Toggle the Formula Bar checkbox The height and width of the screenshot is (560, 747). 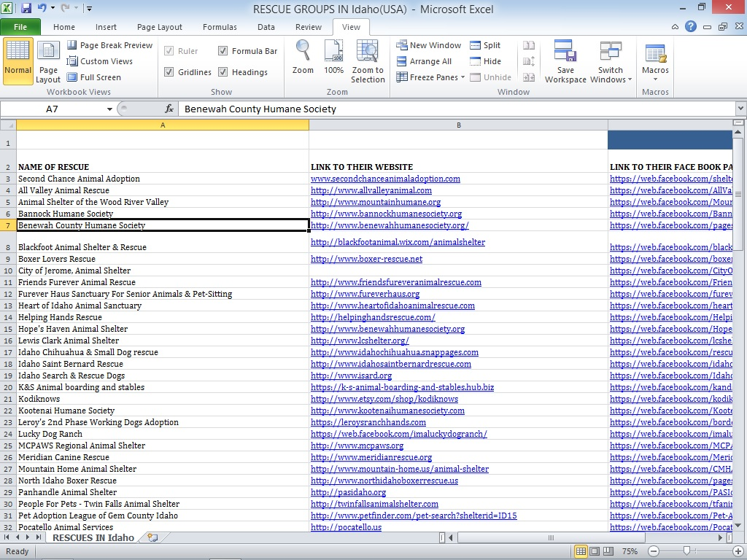(x=222, y=50)
